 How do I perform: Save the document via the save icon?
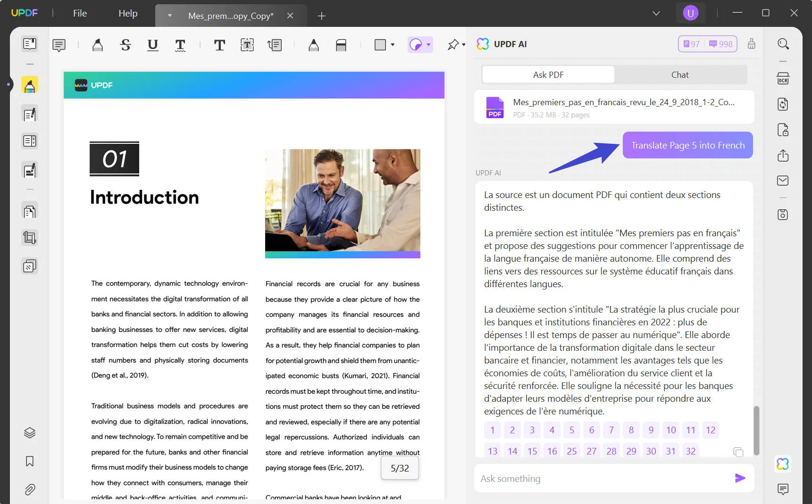tap(783, 215)
